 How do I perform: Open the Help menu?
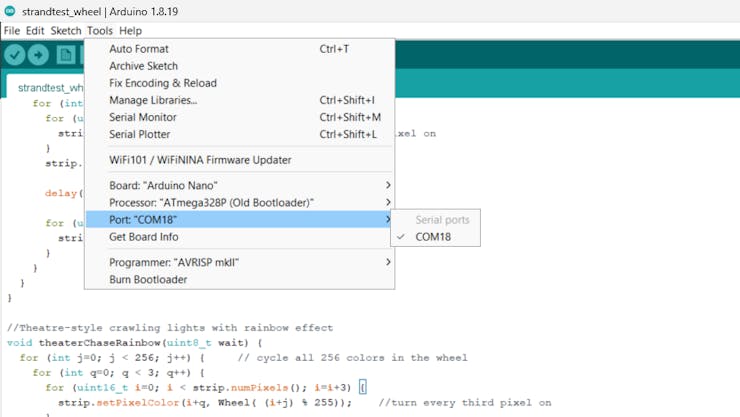(x=131, y=31)
